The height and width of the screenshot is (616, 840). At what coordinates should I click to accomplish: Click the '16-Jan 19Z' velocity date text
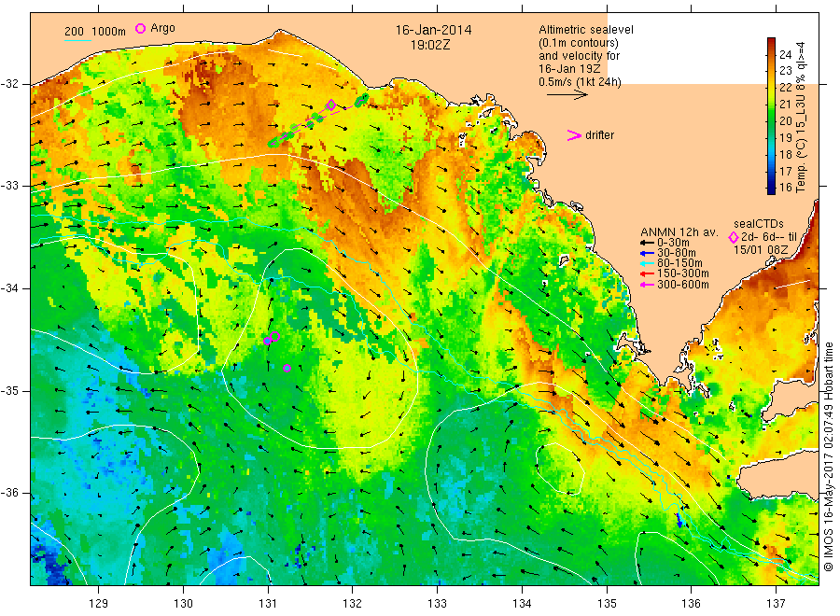pos(569,68)
